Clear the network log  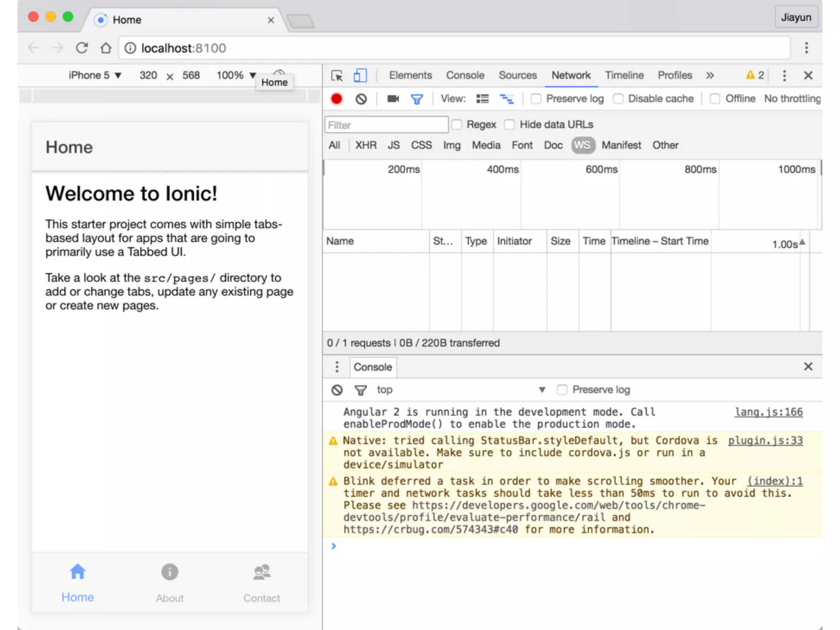361,99
